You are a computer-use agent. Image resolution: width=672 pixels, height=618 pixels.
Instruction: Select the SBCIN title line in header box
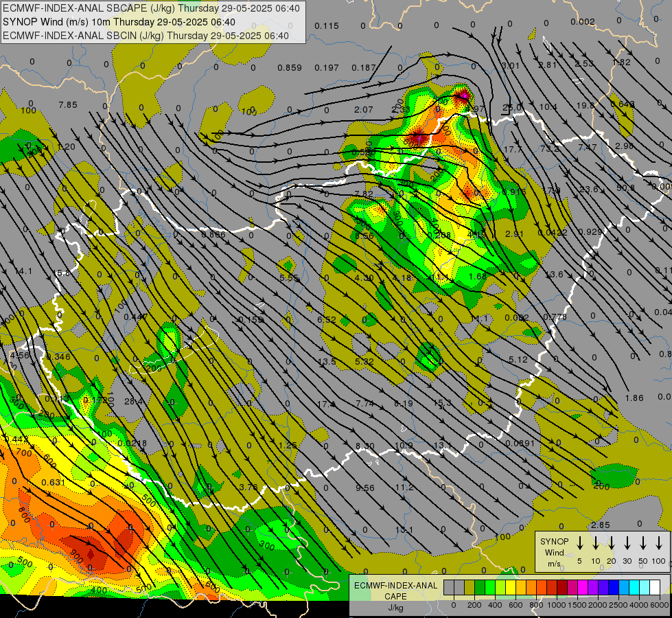click(146, 36)
